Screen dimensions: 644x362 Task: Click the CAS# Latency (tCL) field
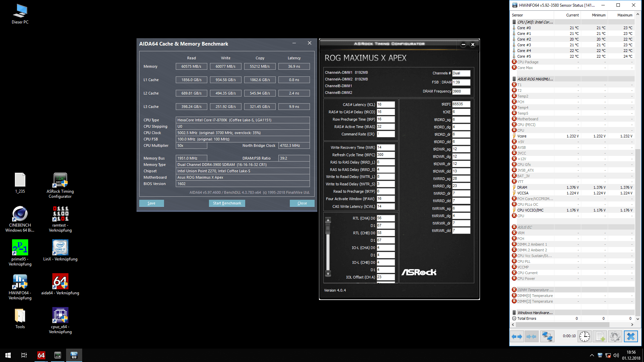386,105
